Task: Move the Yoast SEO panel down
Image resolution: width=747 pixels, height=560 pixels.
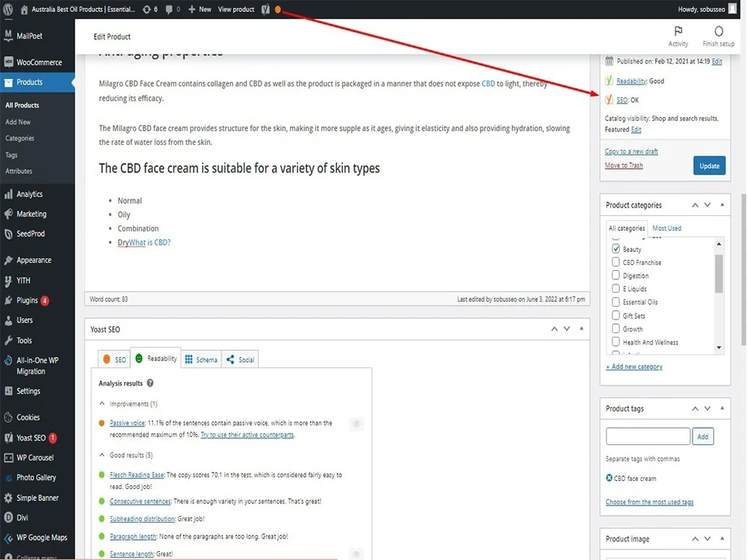Action: coord(567,329)
